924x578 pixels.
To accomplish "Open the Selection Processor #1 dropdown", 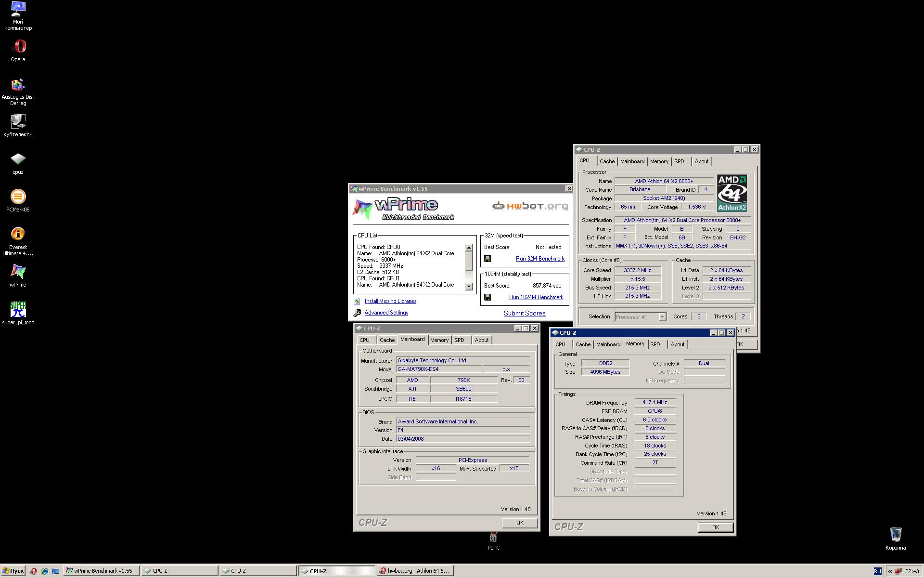I will pos(641,317).
